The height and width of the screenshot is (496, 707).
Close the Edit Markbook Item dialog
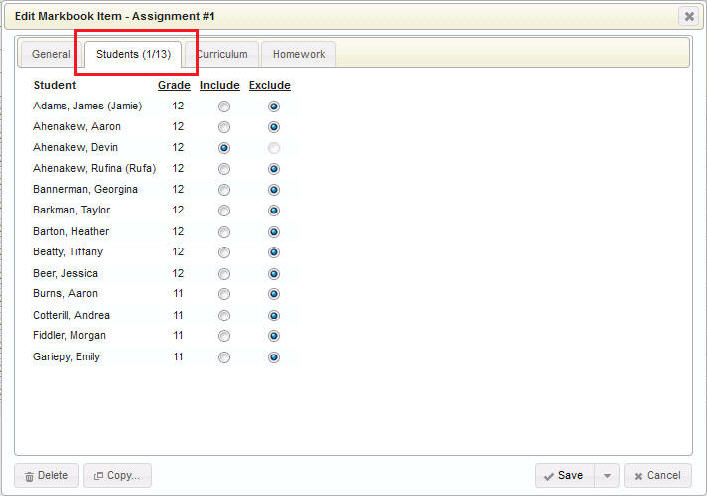tap(688, 16)
